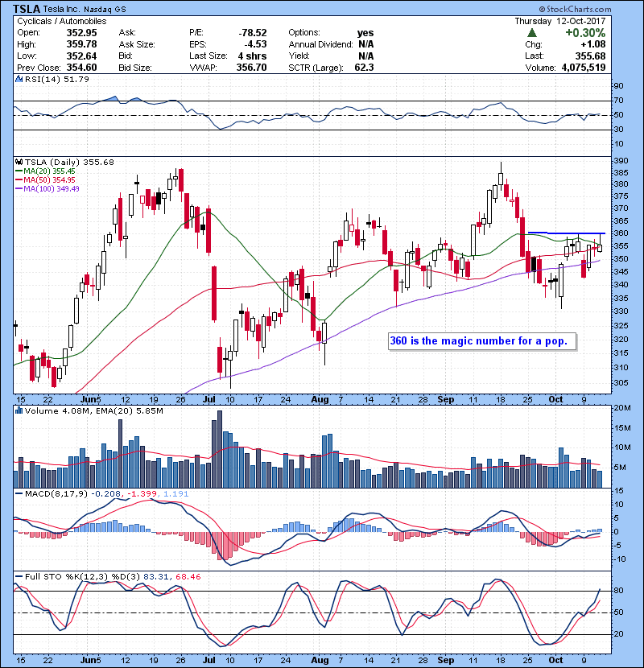Click the percent change +0.30%

pos(585,33)
